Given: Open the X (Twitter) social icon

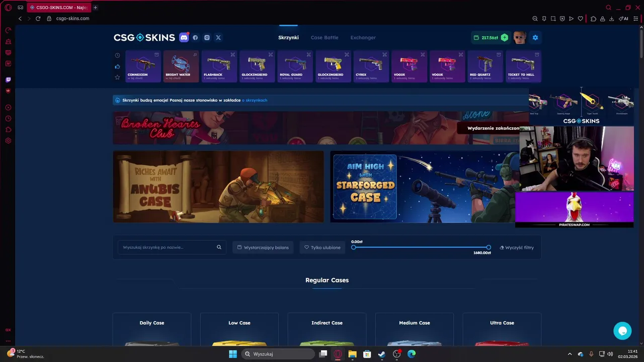Looking at the screenshot, I should (x=218, y=38).
